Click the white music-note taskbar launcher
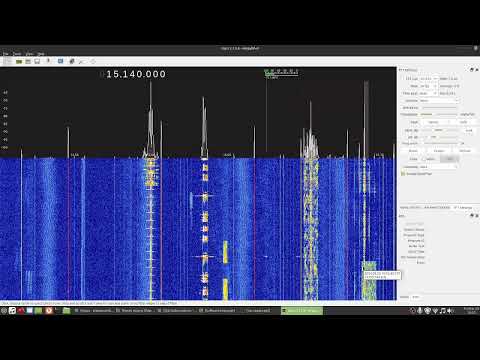Viewport: 480px width, 360px height. coord(12,311)
